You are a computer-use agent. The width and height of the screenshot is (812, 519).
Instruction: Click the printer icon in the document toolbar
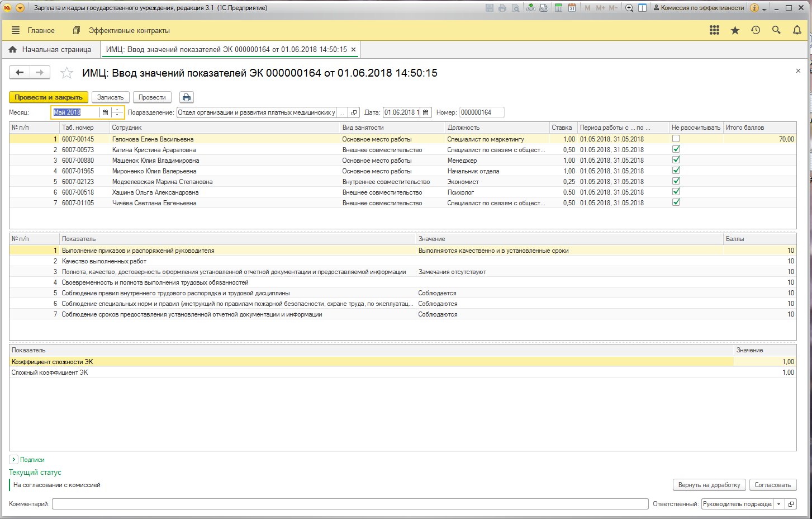point(187,97)
